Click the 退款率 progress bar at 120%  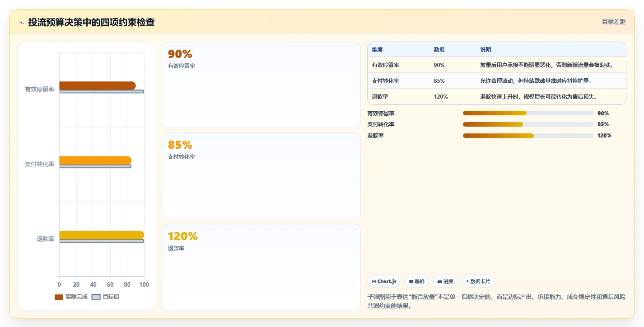point(528,136)
